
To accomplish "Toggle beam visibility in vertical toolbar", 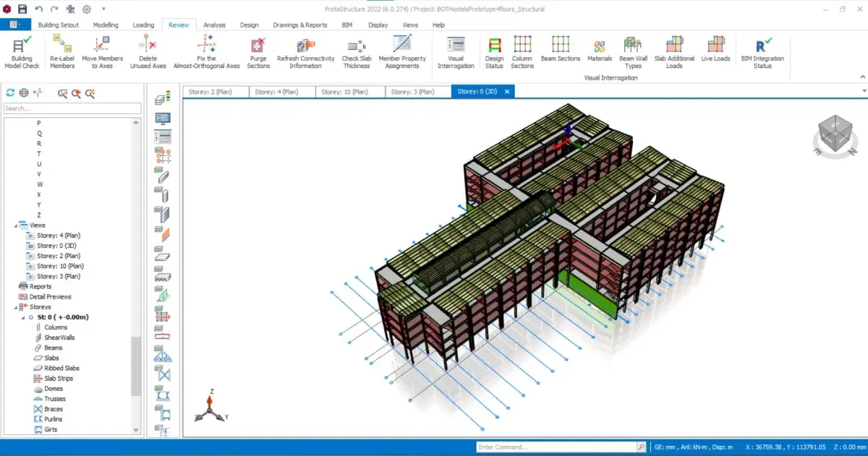I will pyautogui.click(x=163, y=174).
